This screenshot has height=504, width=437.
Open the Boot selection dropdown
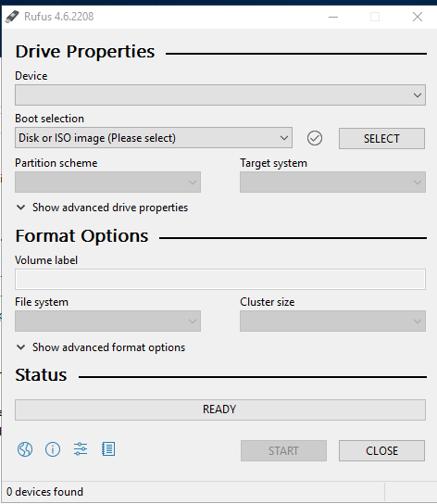[x=154, y=137]
